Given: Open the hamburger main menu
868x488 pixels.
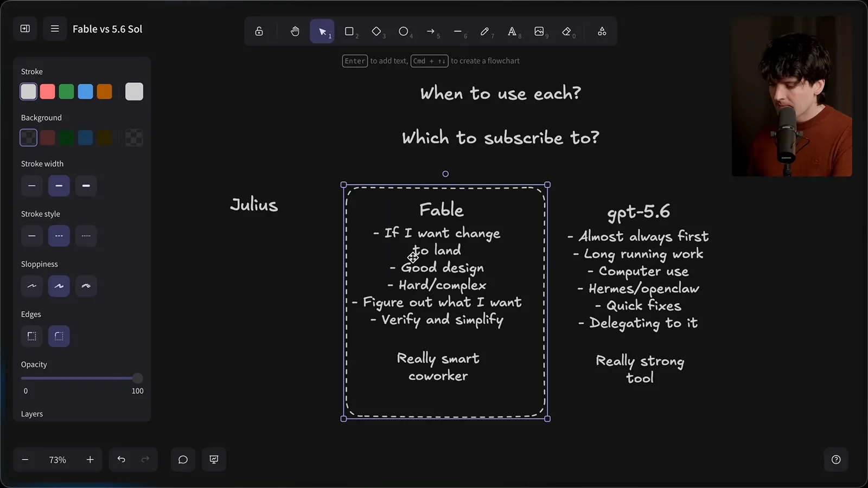Looking at the screenshot, I should [x=55, y=29].
